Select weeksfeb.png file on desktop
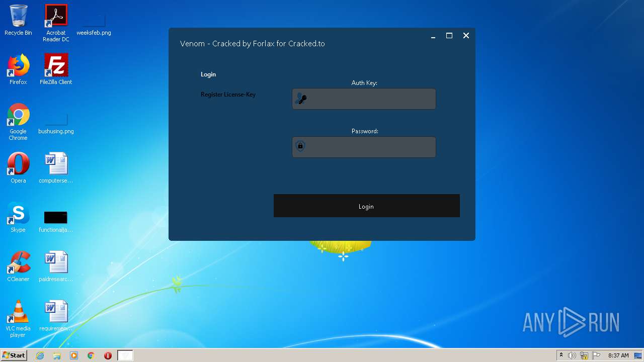This screenshot has width=644, height=362. tap(94, 24)
